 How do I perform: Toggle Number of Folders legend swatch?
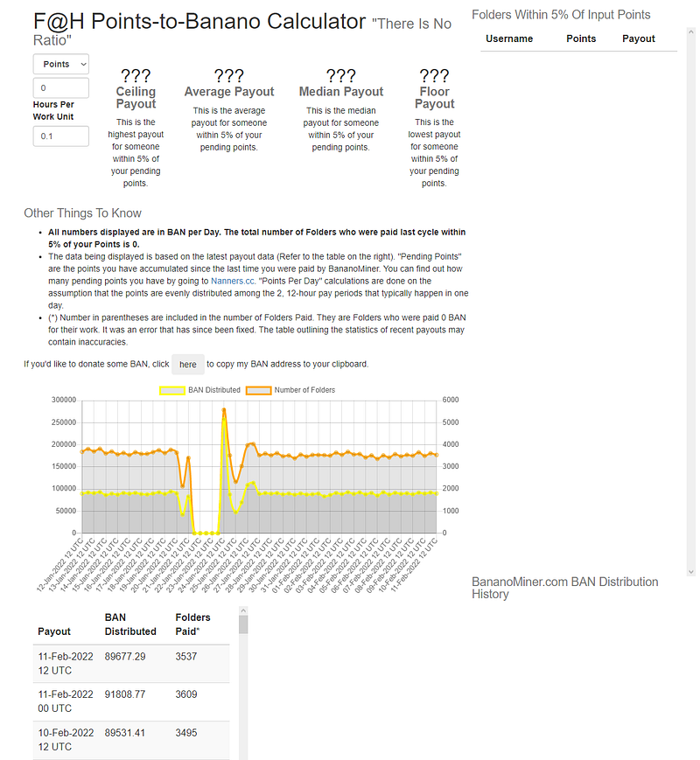pos(258,390)
